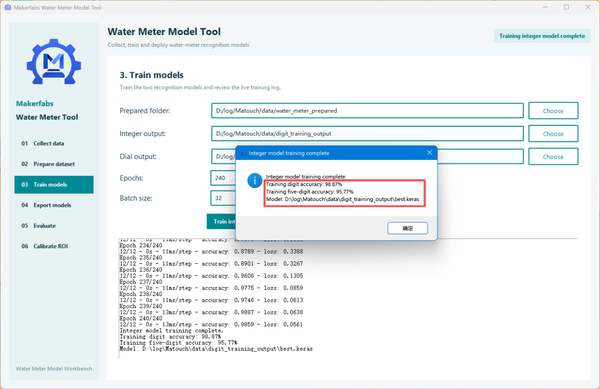Viewport: 600px width, 389px height.
Task: Click the Training integer model complete status badge
Action: [x=542, y=36]
